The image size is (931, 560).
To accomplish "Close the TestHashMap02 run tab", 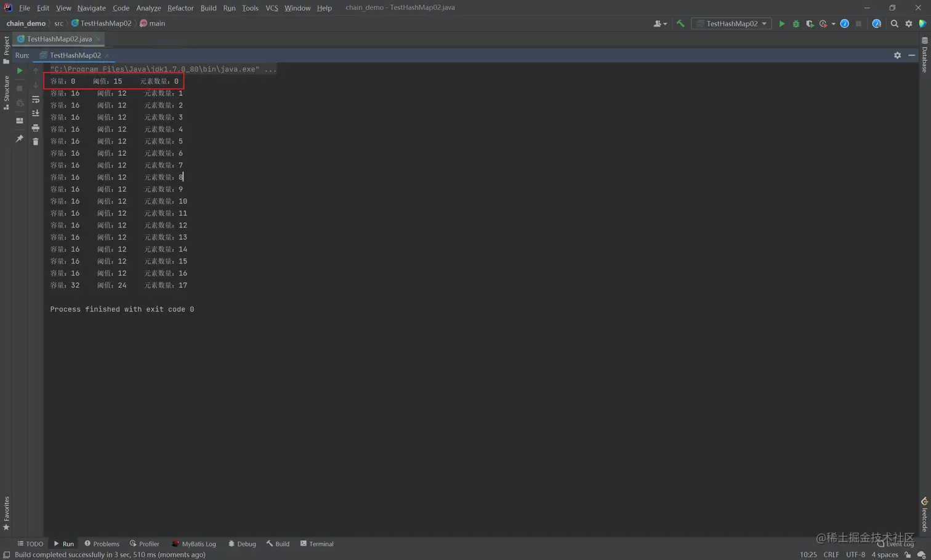I will (x=107, y=55).
